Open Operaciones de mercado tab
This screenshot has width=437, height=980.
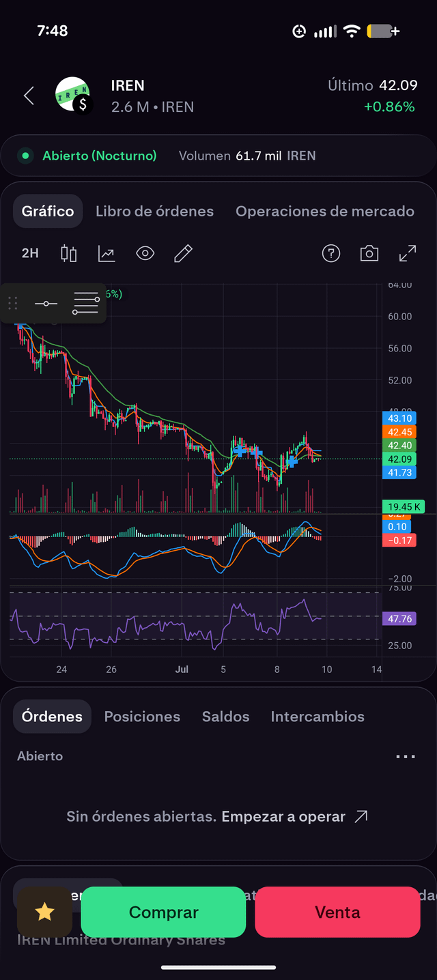[x=325, y=212]
